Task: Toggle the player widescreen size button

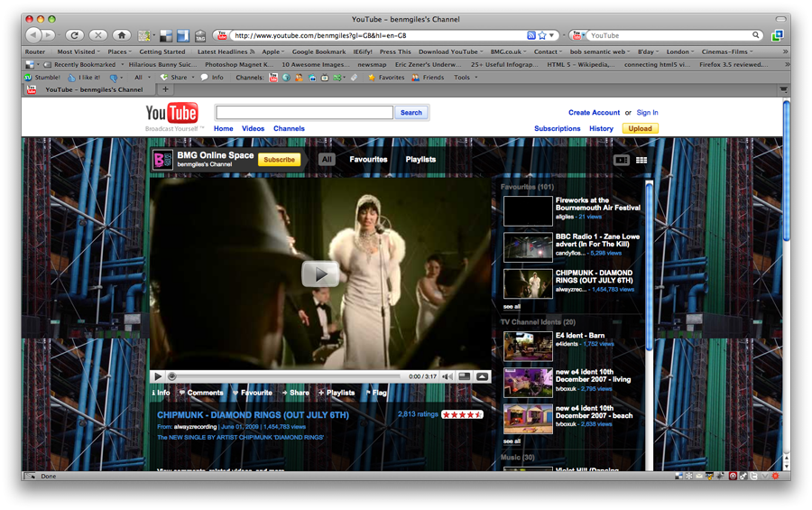Action: coord(465,376)
